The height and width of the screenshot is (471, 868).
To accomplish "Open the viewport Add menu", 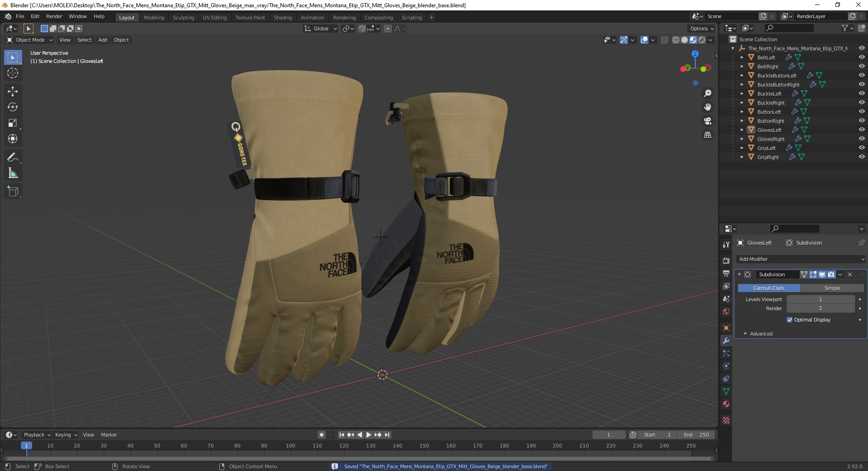I will pos(103,40).
